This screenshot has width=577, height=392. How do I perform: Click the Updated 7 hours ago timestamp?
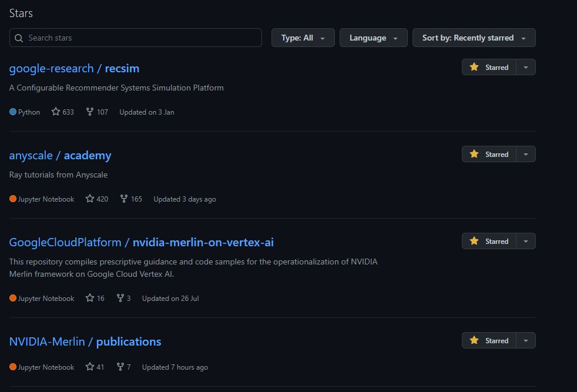coord(175,367)
